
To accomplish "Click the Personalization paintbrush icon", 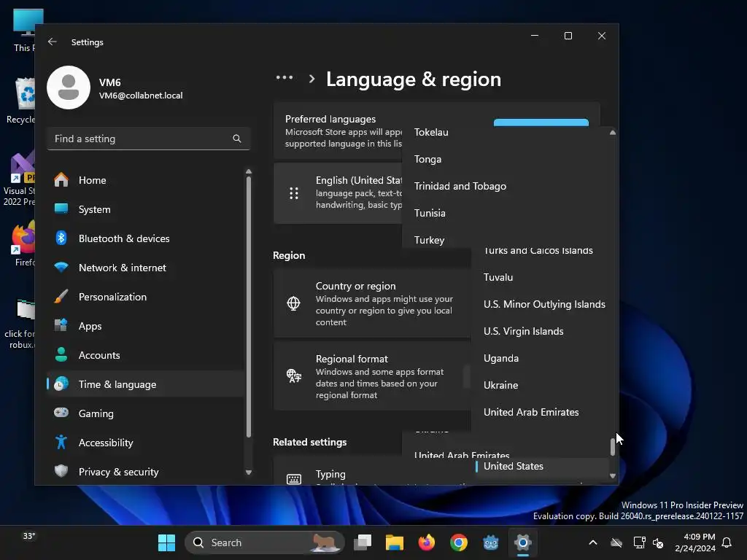I will click(x=61, y=297).
